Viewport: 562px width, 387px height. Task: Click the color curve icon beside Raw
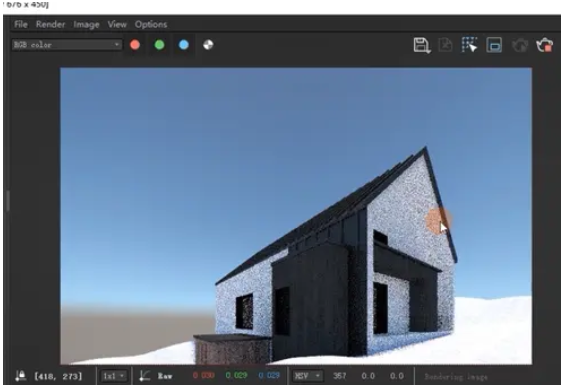click(144, 376)
